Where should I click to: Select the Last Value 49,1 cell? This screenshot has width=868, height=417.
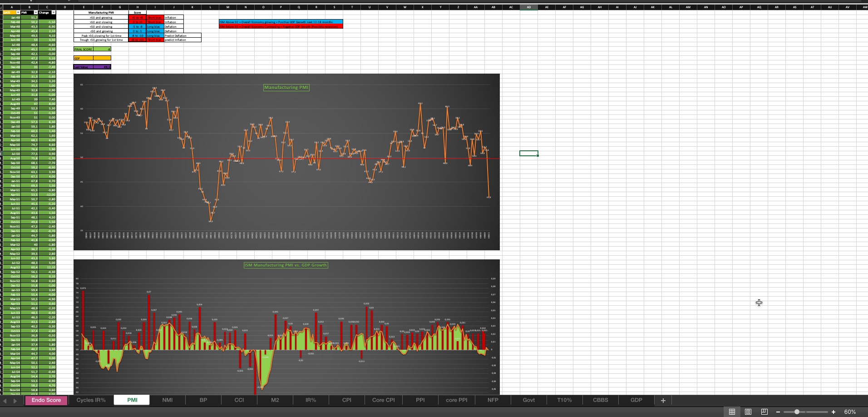(102, 67)
